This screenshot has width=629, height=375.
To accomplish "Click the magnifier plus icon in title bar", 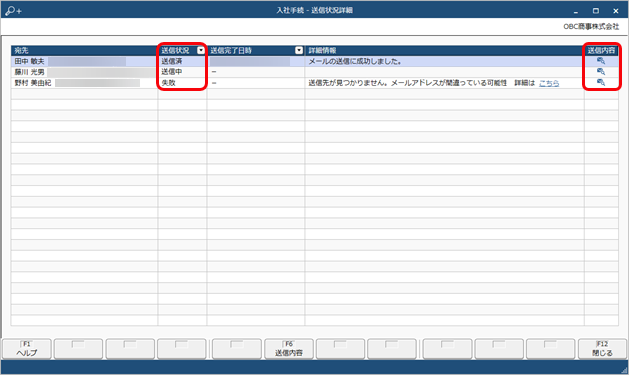I will click(13, 10).
